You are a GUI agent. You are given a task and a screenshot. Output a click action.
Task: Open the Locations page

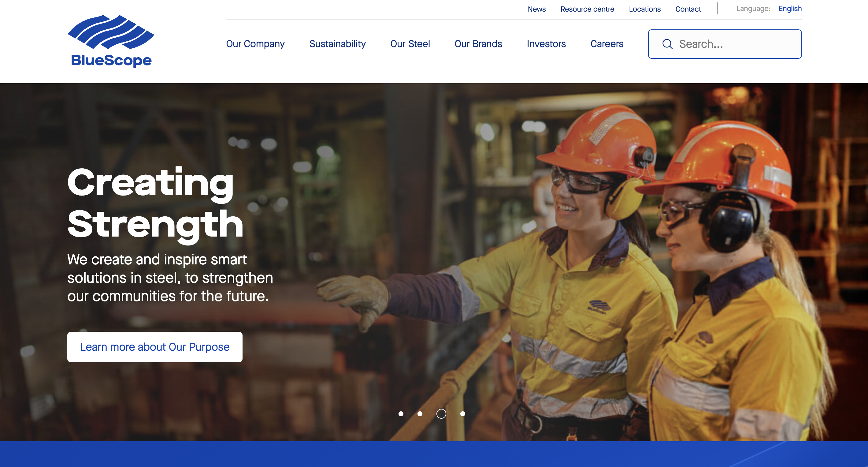pos(645,9)
